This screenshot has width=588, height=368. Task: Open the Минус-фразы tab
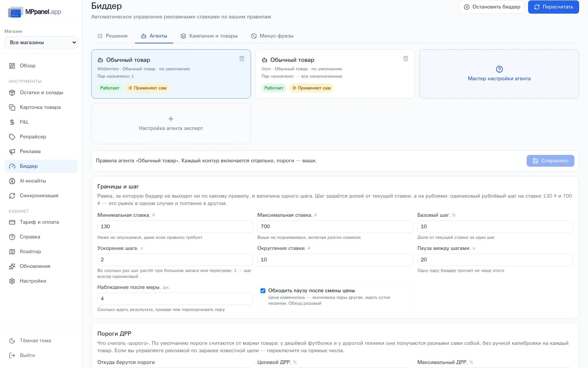point(272,36)
